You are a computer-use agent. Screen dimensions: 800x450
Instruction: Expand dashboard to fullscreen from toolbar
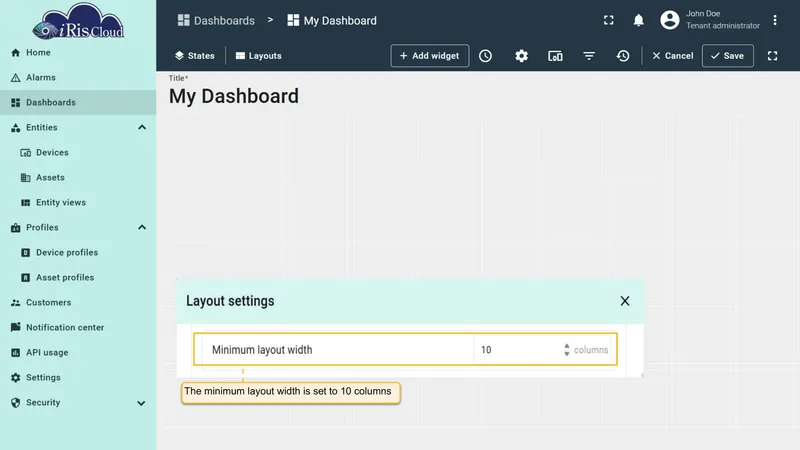tap(772, 56)
